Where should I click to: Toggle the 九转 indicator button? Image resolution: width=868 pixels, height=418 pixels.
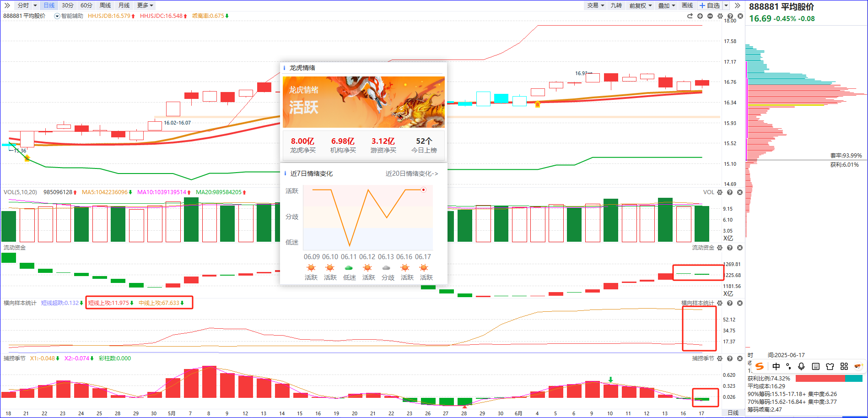616,5
